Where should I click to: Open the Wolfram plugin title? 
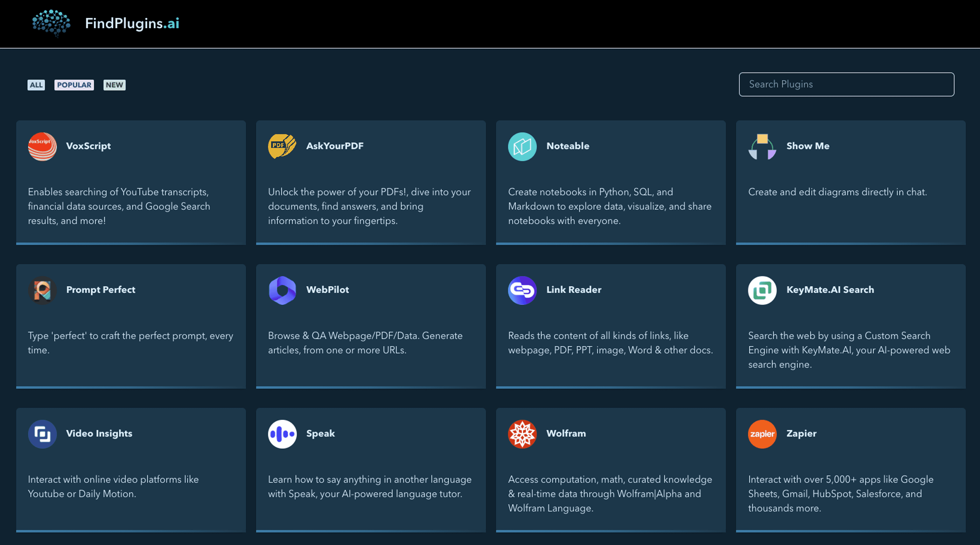pos(566,434)
